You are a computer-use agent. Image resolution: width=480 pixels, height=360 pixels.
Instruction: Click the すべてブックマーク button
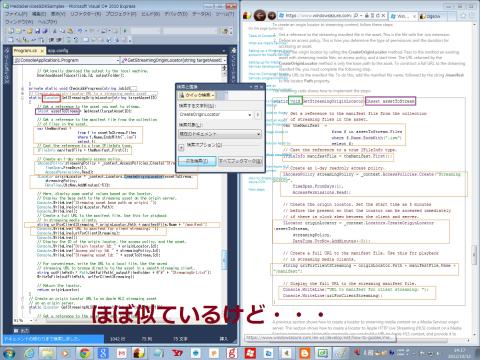(240, 161)
